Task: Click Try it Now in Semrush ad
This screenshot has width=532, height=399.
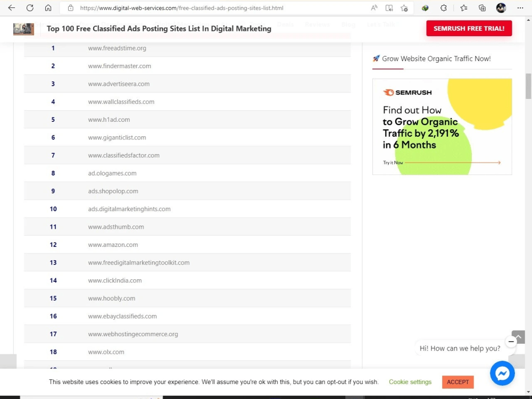Action: 393,162
